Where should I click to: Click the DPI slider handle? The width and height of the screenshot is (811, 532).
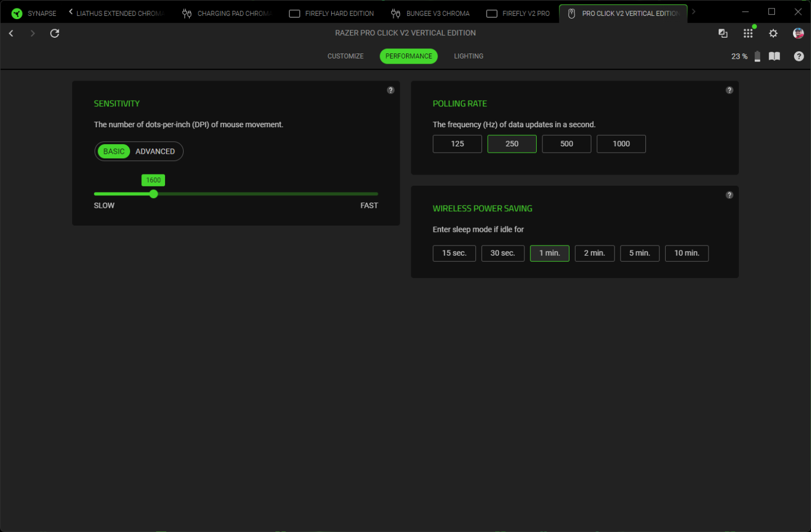pos(154,194)
